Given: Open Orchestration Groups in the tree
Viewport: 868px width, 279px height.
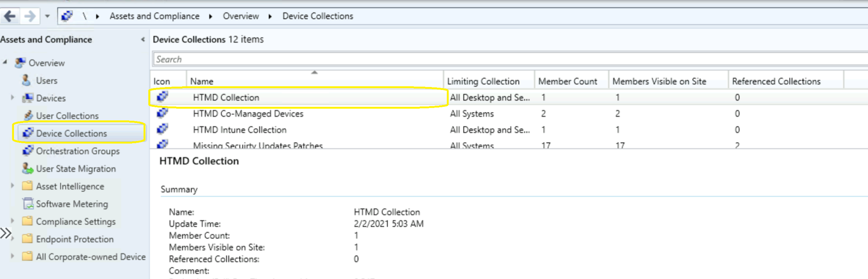Looking at the screenshot, I should (78, 151).
